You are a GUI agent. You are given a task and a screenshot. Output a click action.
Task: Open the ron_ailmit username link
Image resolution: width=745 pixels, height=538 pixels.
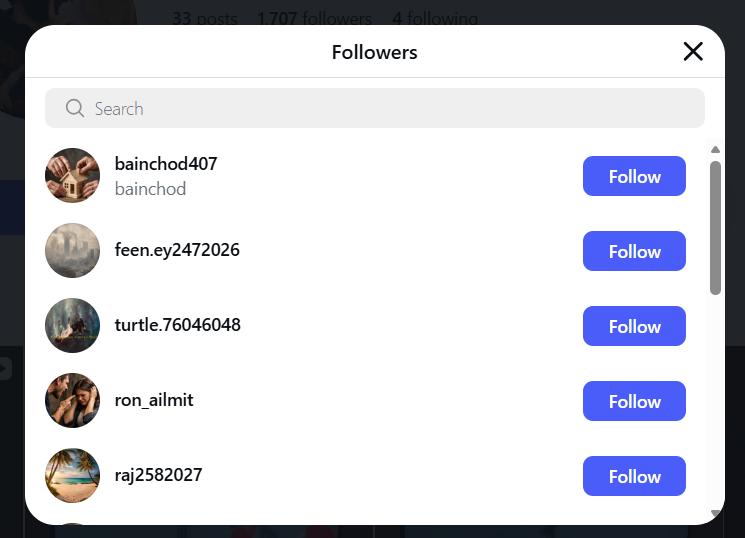(x=154, y=400)
